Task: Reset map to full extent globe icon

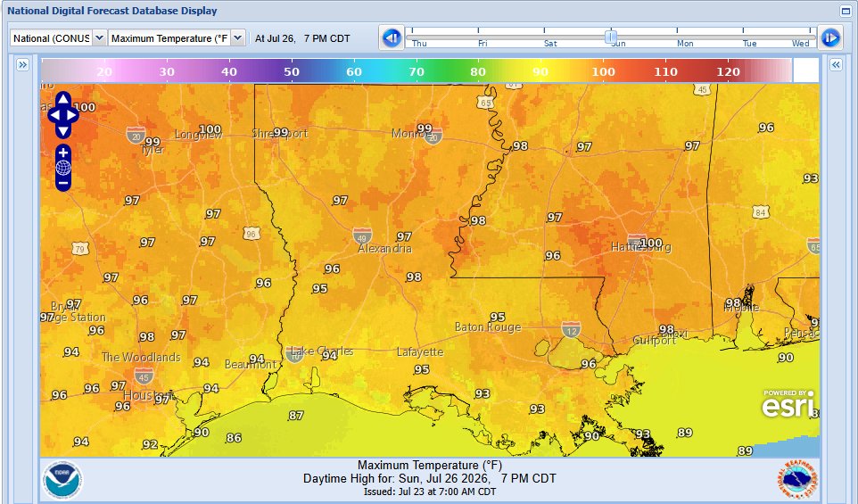Action: [63, 168]
